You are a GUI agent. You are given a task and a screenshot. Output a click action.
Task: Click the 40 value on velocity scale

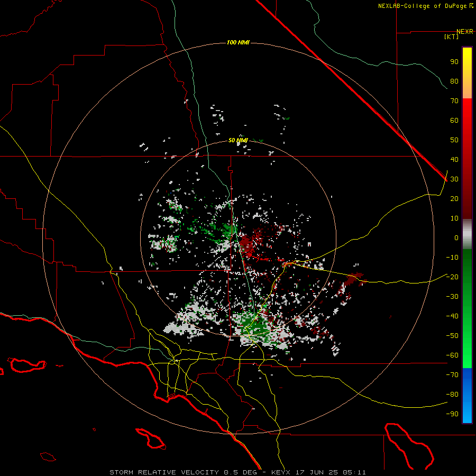pos(454,159)
